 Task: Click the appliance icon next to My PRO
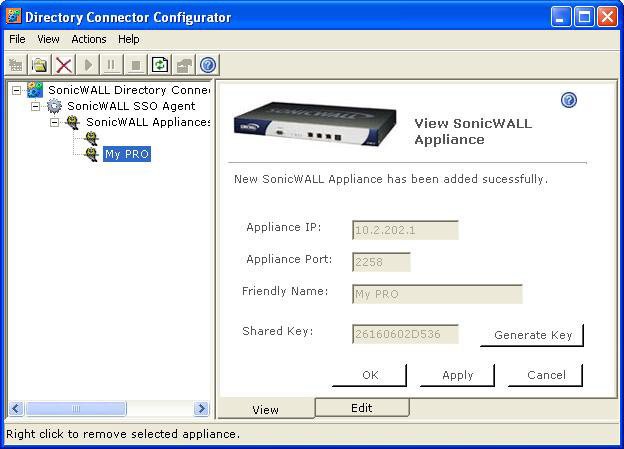click(92, 154)
